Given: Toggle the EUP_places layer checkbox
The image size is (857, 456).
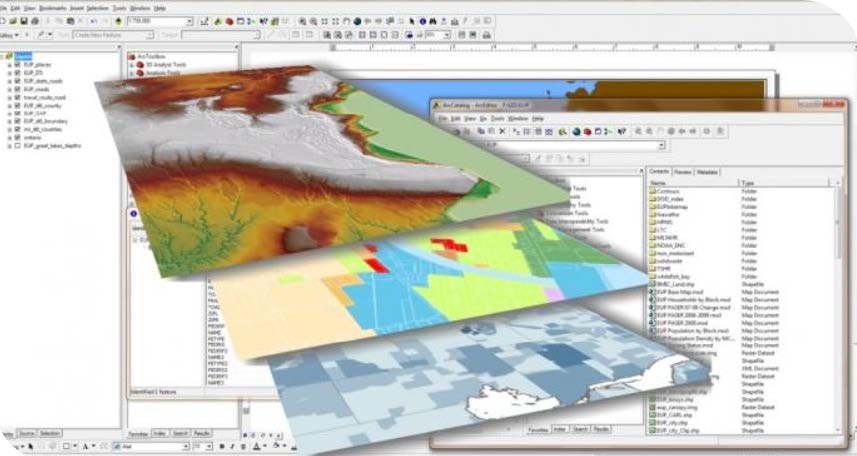Looking at the screenshot, I should coord(18,65).
